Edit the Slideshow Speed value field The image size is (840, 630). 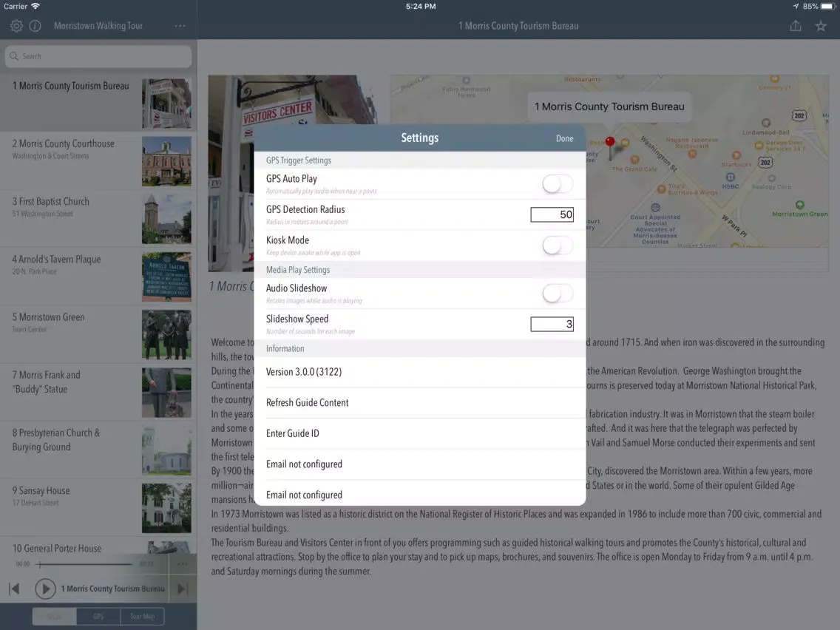tap(552, 324)
